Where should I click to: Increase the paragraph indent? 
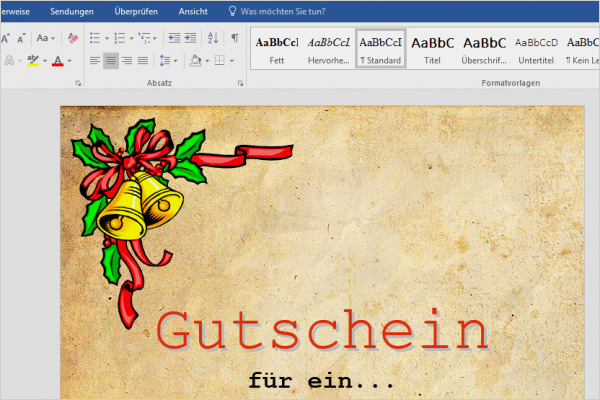pyautogui.click(x=190, y=38)
